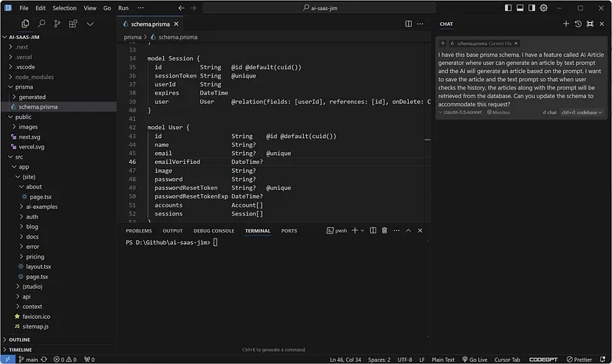
Task: Kill terminal with the trash icon
Action: coord(384,230)
